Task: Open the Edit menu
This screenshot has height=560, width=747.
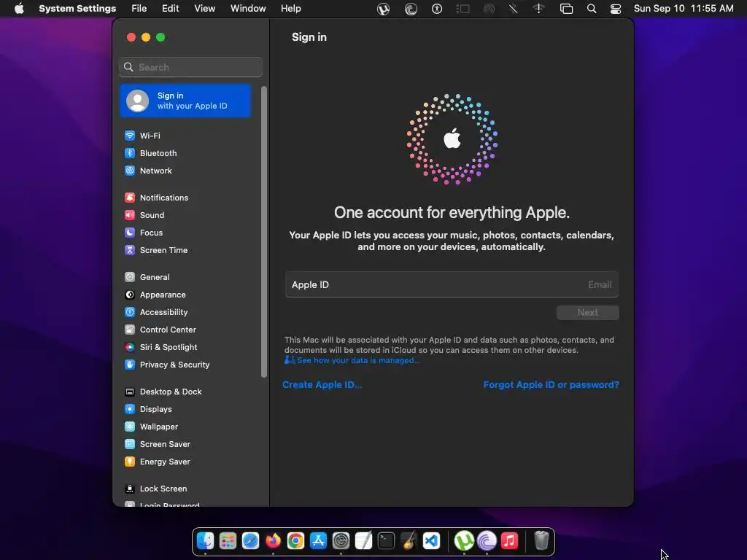Action: [170, 9]
